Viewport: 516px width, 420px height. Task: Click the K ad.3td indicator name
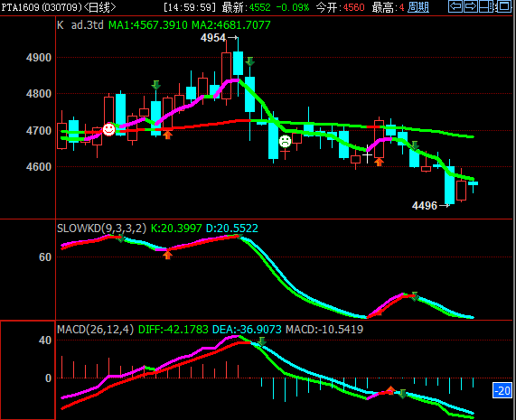click(x=80, y=25)
